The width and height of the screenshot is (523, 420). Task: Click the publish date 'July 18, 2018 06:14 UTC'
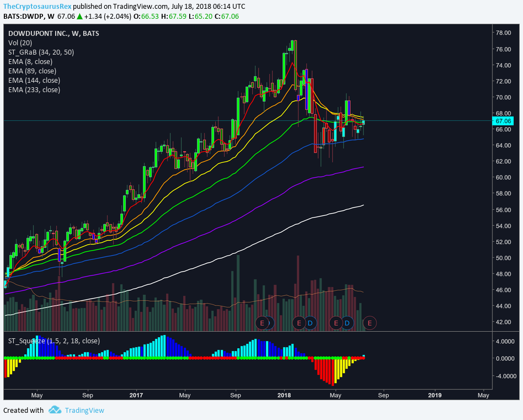coord(208,6)
